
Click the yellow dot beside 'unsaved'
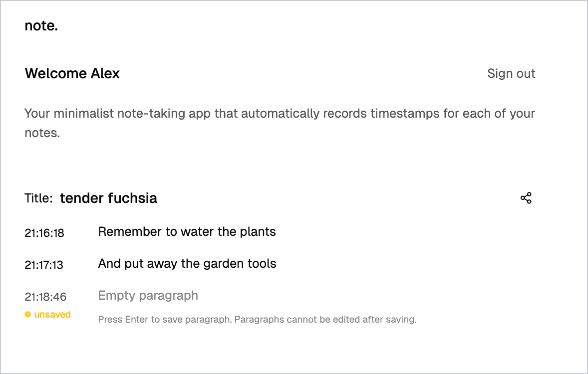click(x=27, y=314)
